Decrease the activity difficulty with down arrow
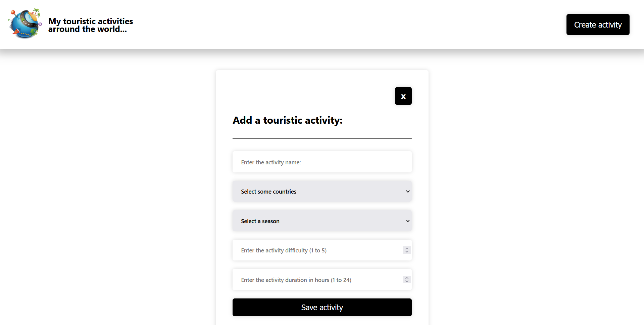This screenshot has width=644, height=325. pyautogui.click(x=407, y=252)
